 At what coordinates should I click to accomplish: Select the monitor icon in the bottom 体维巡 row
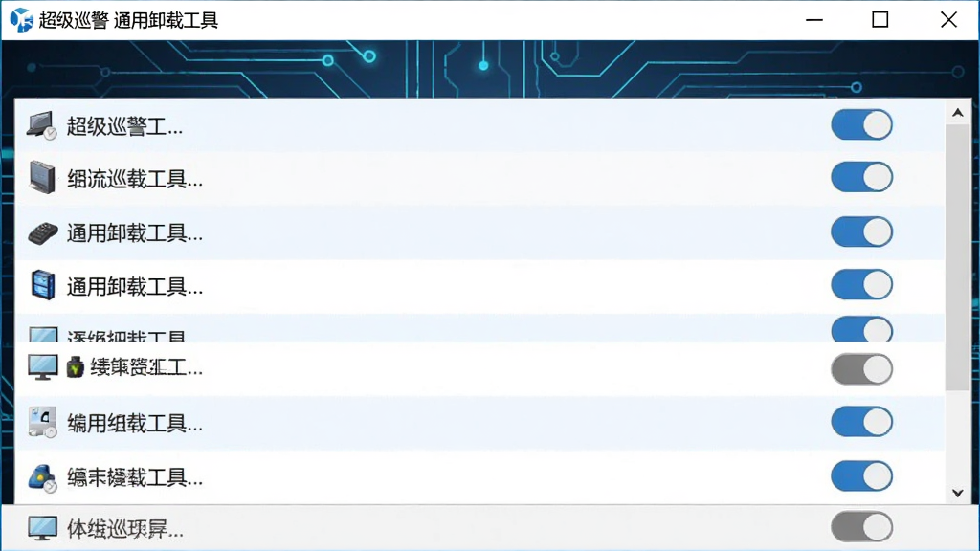pos(42,528)
